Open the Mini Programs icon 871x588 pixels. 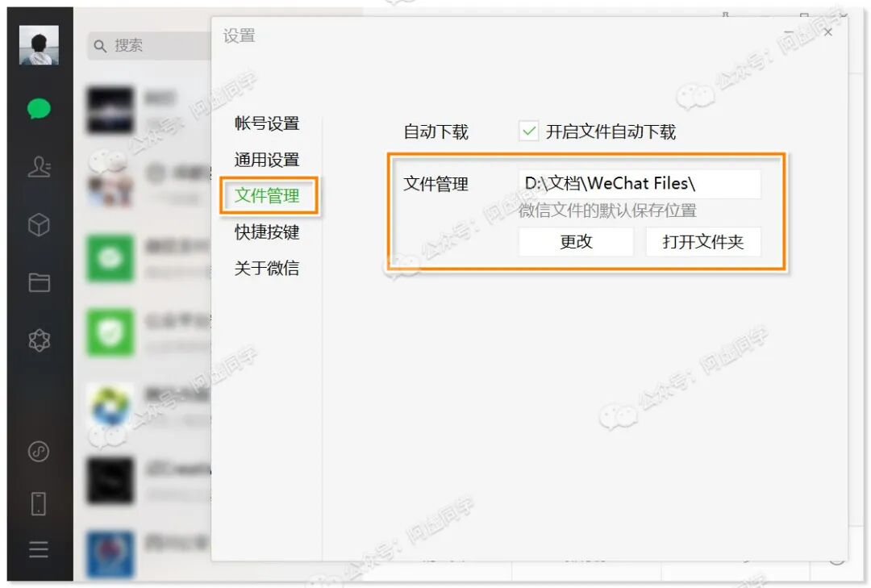click(x=39, y=451)
